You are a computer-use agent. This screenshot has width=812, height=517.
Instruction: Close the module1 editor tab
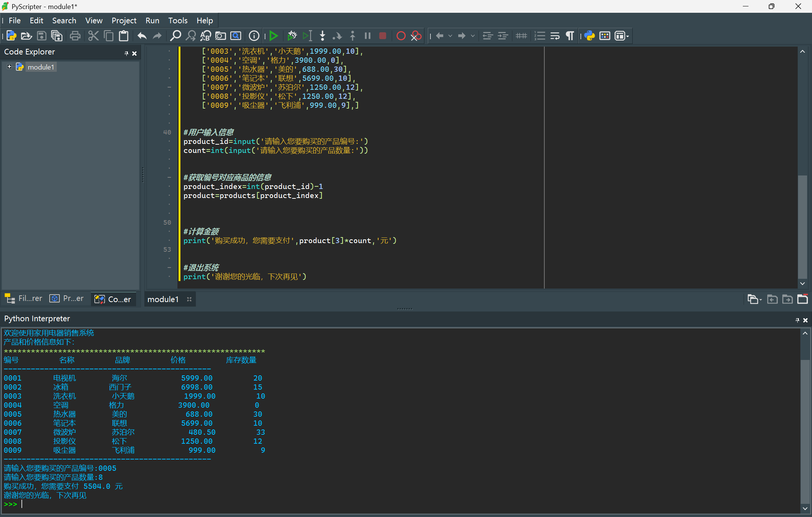point(189,299)
